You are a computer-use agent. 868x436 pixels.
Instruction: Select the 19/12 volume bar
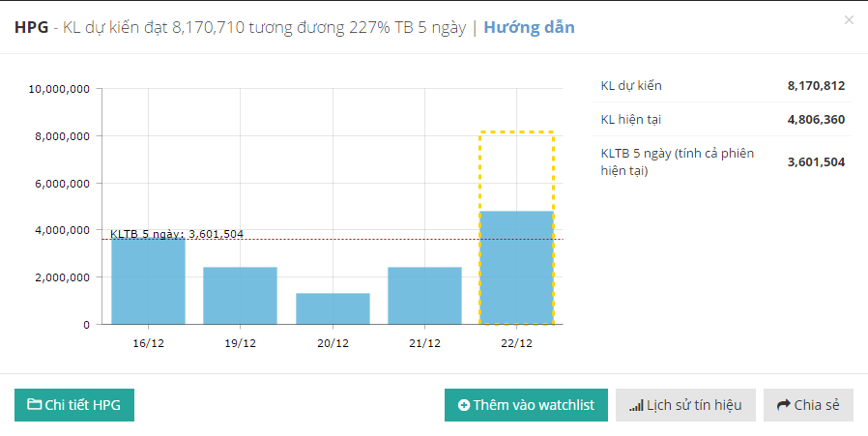tap(240, 296)
